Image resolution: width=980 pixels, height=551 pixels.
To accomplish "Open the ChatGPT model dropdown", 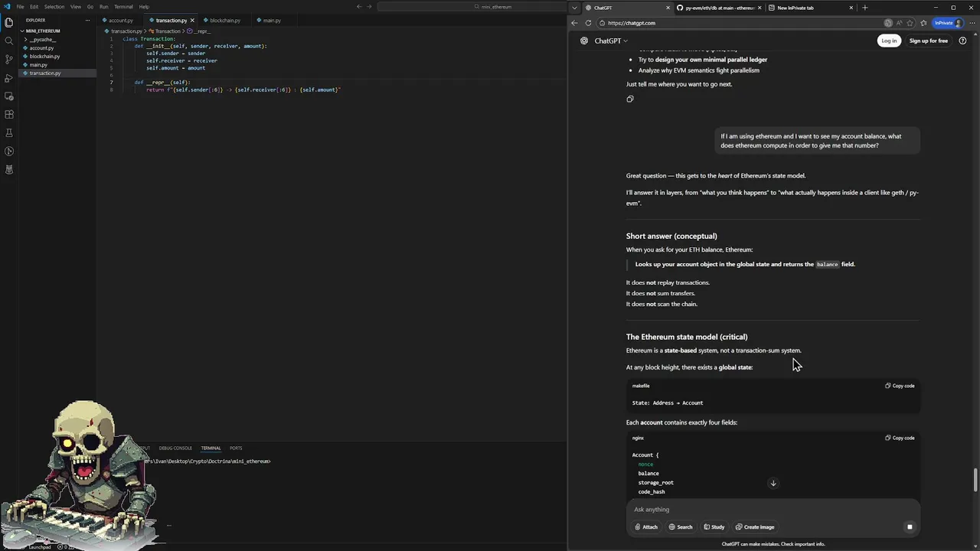I will (611, 41).
